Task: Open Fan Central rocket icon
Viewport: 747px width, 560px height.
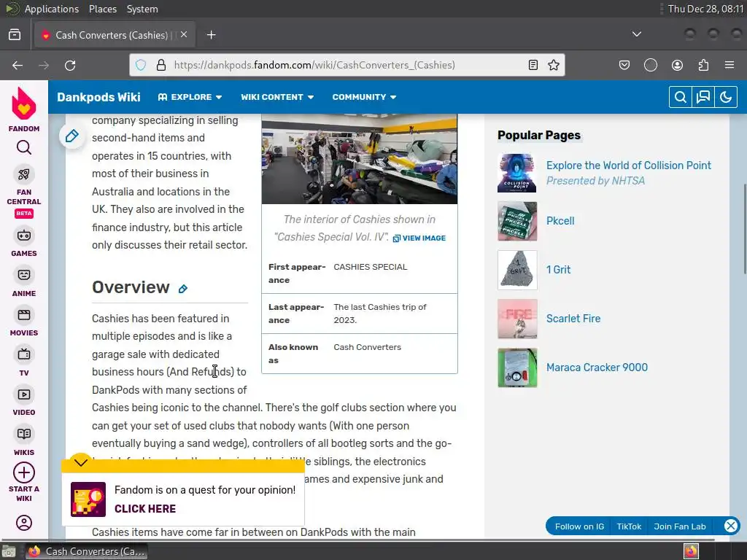Action: pyautogui.click(x=24, y=174)
